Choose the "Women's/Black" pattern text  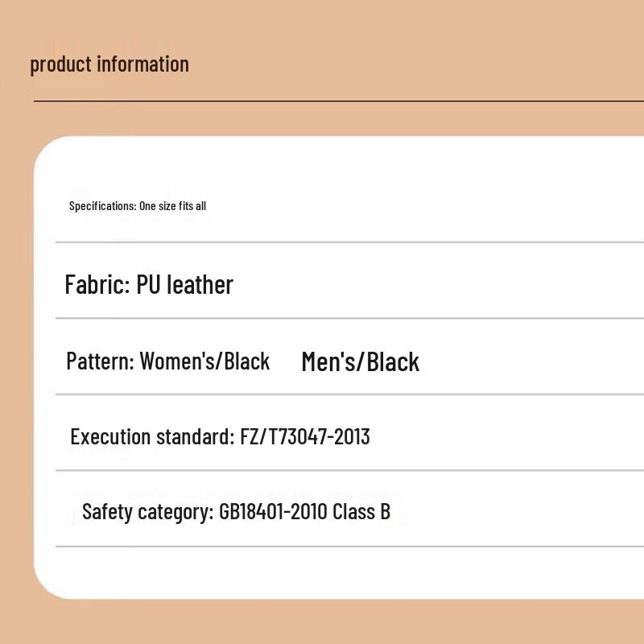204,361
